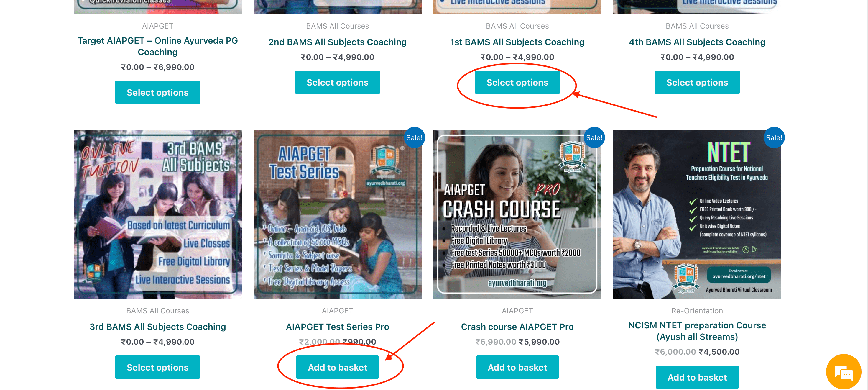
Task: Click the Sale badge on Crash Course image
Action: [x=594, y=137]
